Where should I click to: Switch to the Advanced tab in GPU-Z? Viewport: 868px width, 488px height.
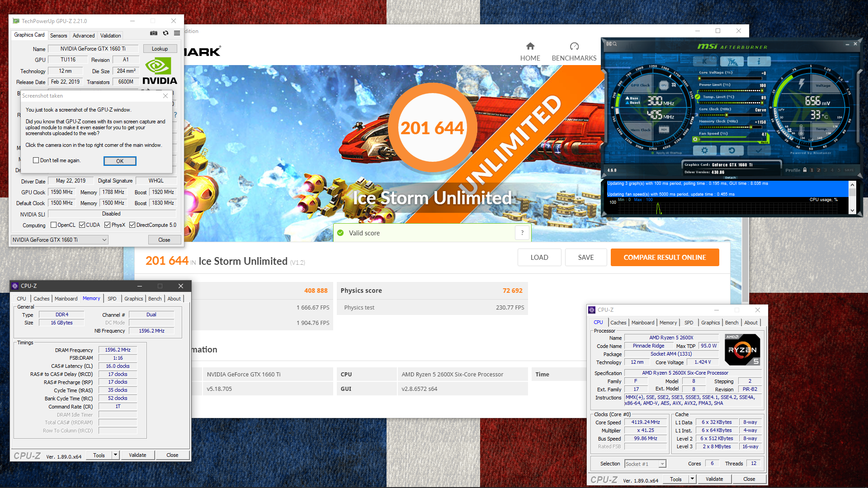(84, 36)
